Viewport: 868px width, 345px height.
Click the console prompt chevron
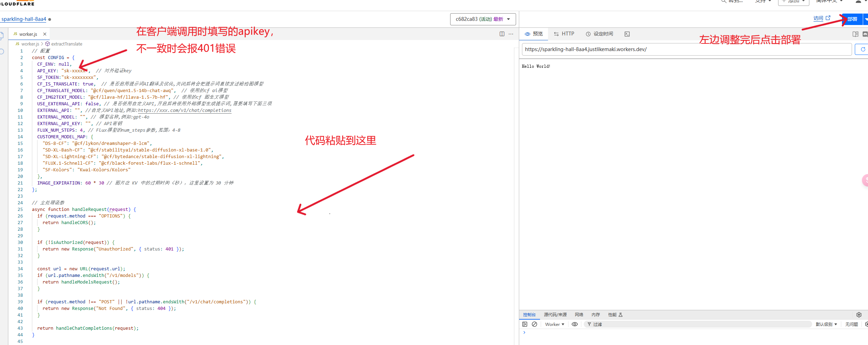click(x=524, y=332)
